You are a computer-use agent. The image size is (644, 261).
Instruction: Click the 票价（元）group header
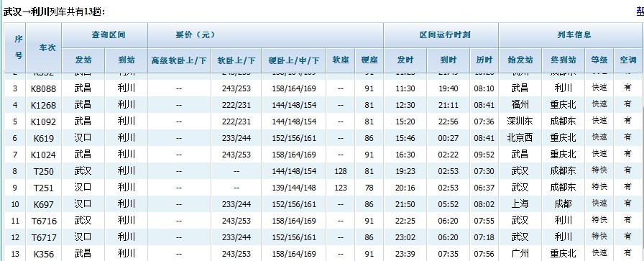tap(195, 35)
